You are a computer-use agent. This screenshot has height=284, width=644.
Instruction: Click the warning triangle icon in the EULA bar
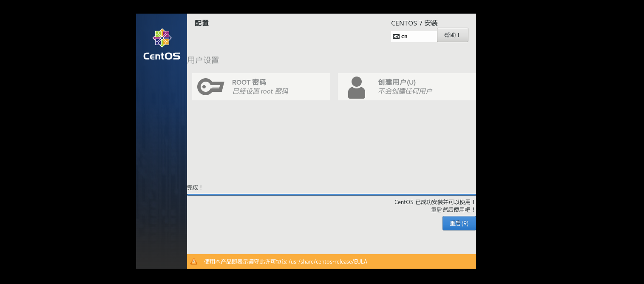194,261
